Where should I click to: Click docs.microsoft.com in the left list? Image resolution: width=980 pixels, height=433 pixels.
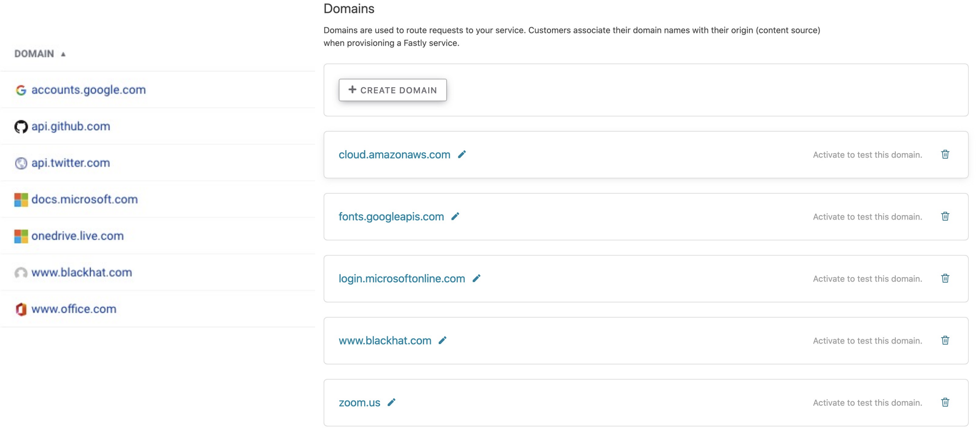tap(84, 199)
